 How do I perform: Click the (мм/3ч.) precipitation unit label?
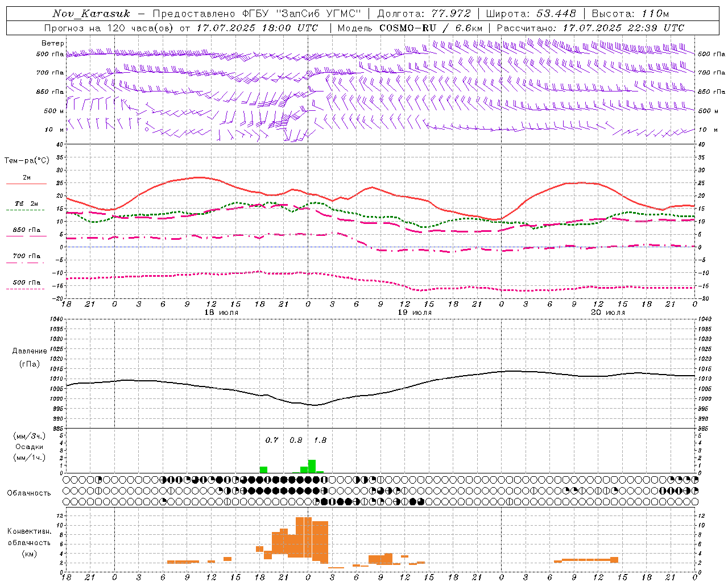point(29,436)
